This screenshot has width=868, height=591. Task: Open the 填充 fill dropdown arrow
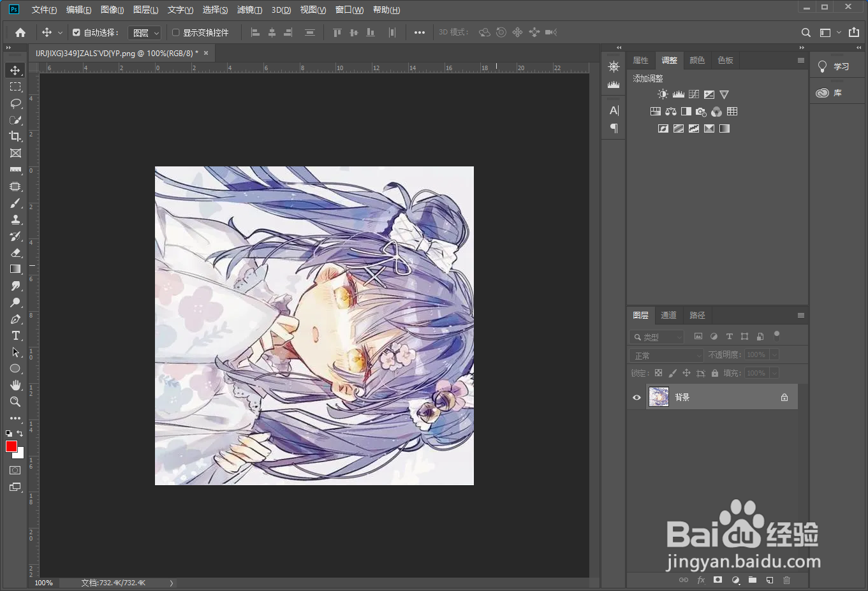(774, 373)
